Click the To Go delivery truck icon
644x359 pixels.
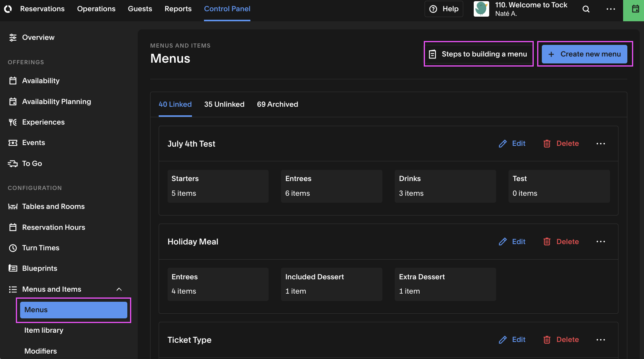click(13, 164)
